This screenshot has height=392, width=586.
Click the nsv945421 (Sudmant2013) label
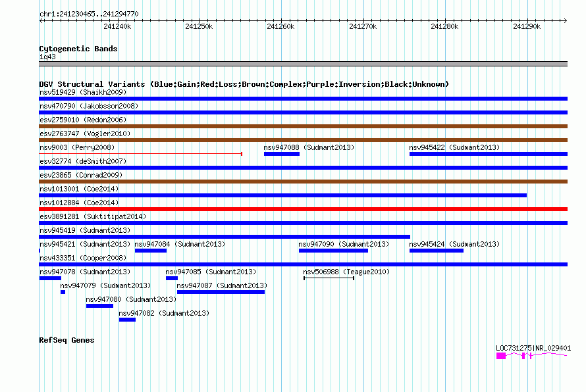[x=85, y=244]
